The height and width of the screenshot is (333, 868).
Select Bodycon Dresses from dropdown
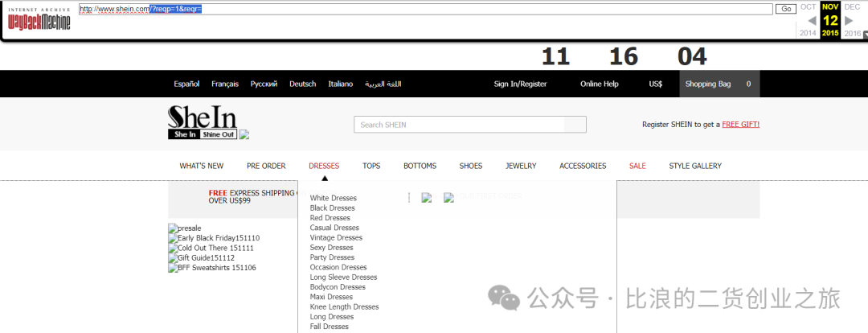click(x=338, y=287)
